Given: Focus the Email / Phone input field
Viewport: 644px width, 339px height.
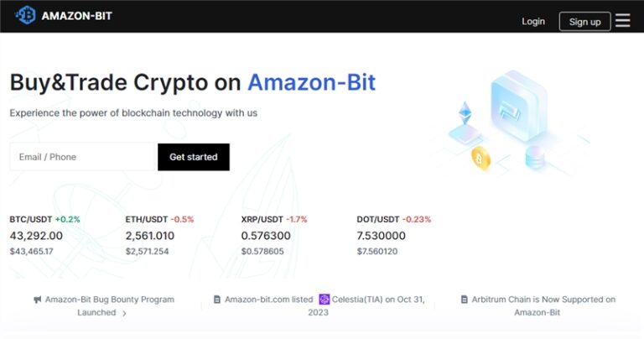Looking at the screenshot, I should click(83, 157).
